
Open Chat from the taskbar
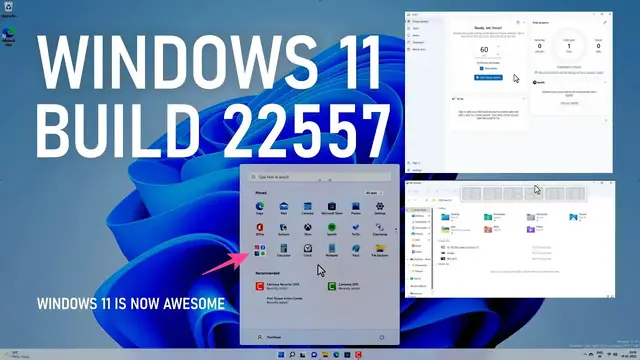click(314, 355)
